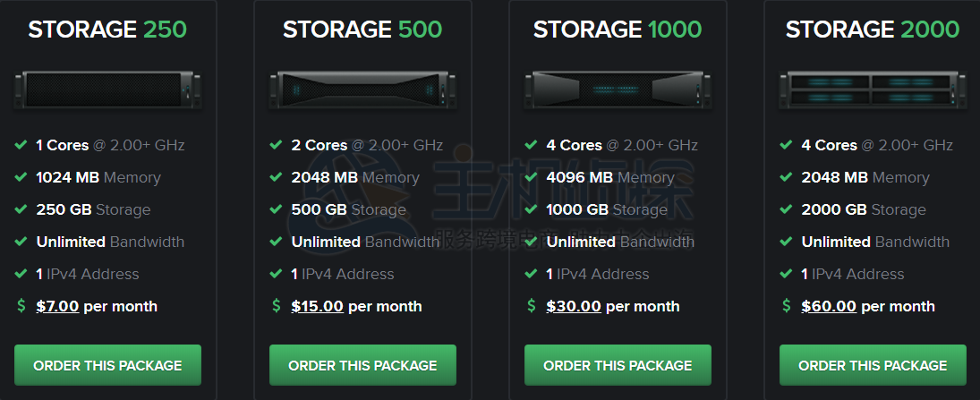Viewport: 980px width, 400px height.
Task: Click the checkmark beside 2000 GB Storage
Action: (x=787, y=209)
